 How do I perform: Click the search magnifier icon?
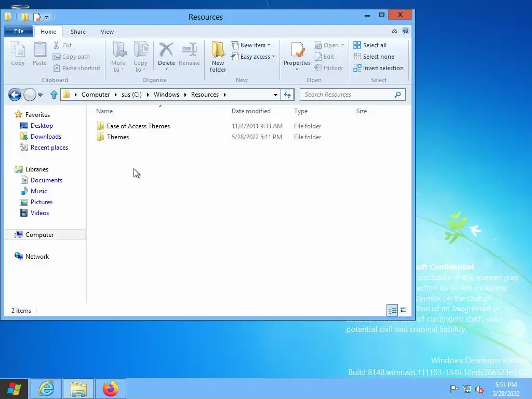397,95
